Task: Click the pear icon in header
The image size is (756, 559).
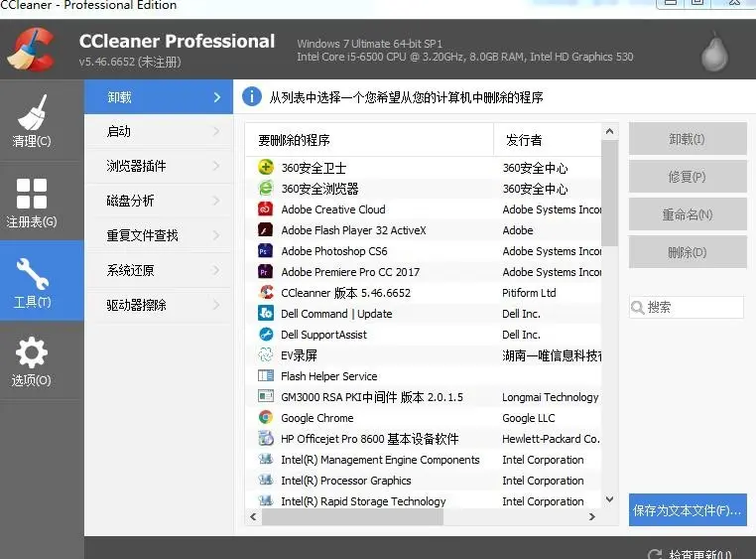Action: click(x=714, y=51)
